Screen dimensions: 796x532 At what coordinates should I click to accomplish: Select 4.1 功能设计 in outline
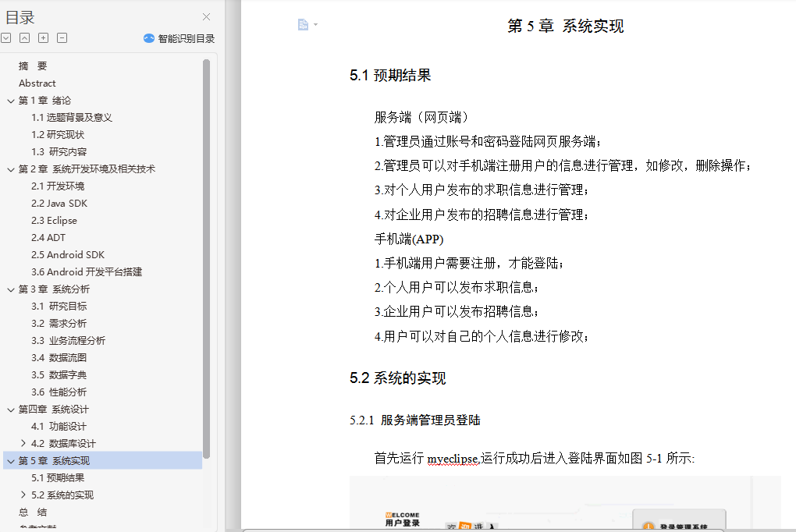pos(59,427)
